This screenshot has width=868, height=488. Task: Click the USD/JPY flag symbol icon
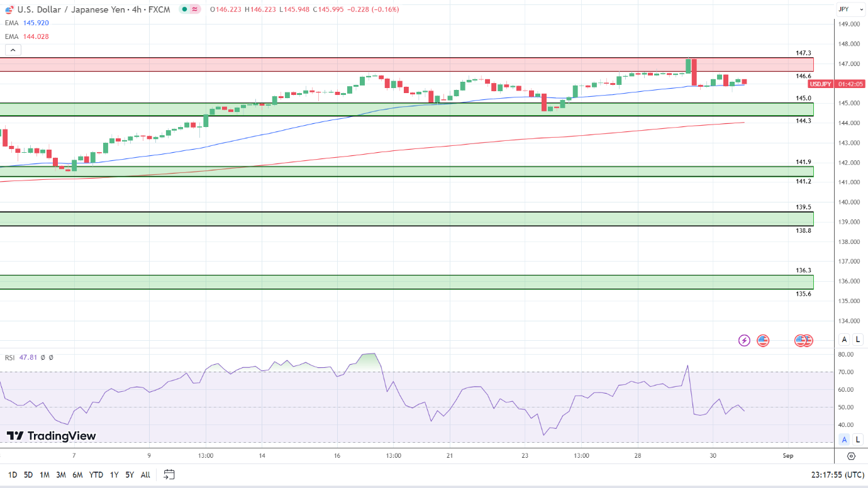[10, 9]
